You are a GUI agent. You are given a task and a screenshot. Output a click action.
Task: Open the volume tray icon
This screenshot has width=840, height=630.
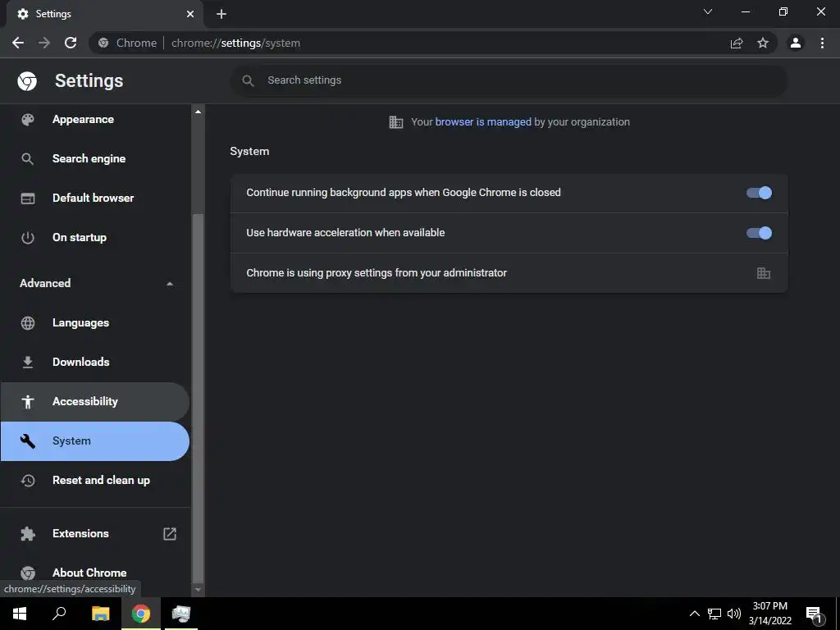click(734, 614)
